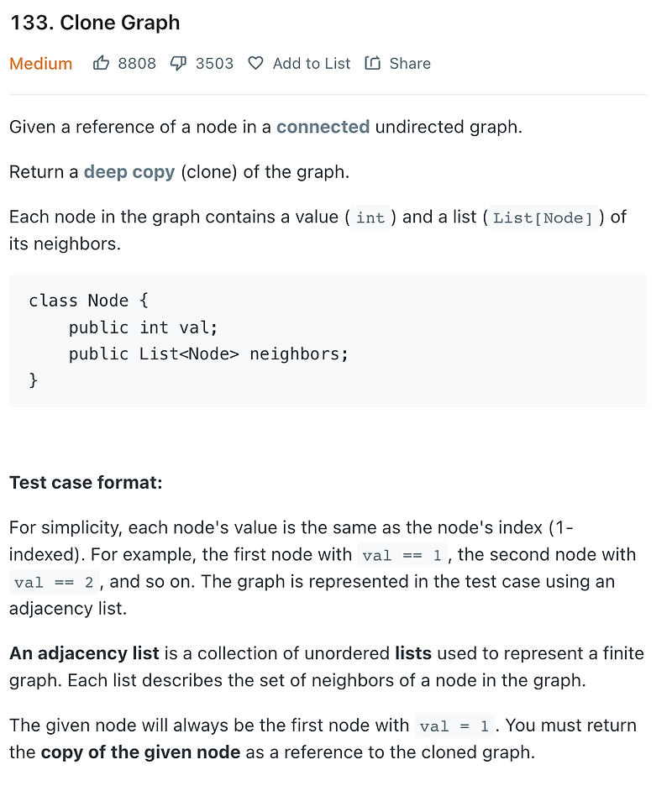Image resolution: width=672 pixels, height=791 pixels.
Task: Click the share icon next to Share
Action: coord(372,63)
